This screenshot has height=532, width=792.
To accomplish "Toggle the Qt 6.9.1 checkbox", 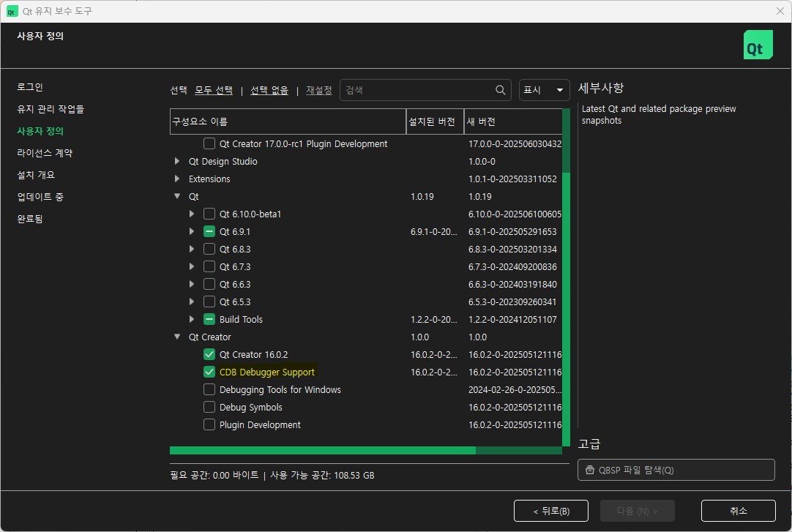I will [x=209, y=232].
